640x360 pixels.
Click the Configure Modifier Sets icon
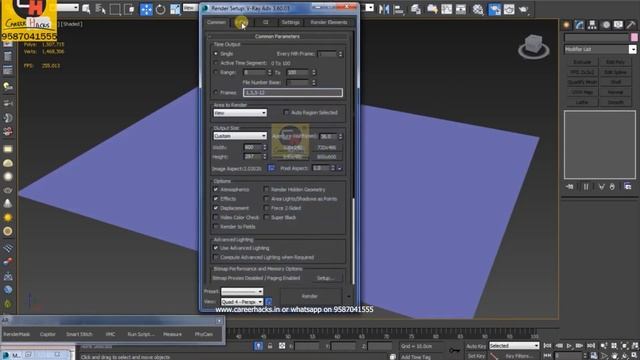click(628, 187)
